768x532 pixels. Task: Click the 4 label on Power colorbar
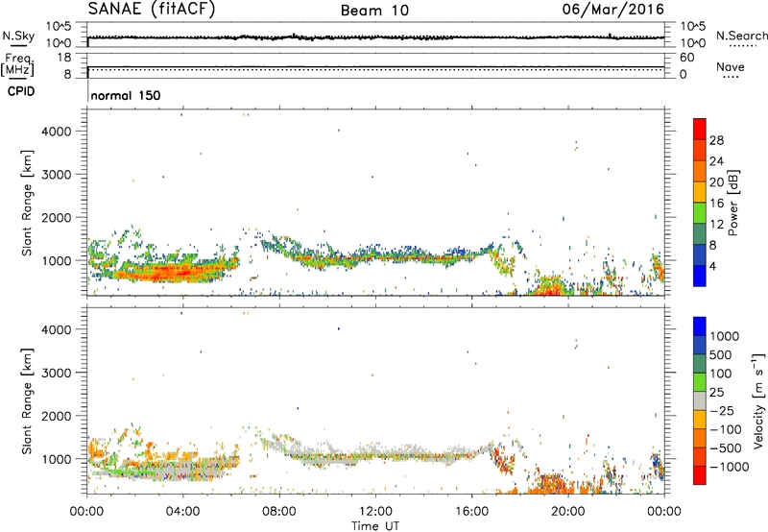[x=713, y=266]
